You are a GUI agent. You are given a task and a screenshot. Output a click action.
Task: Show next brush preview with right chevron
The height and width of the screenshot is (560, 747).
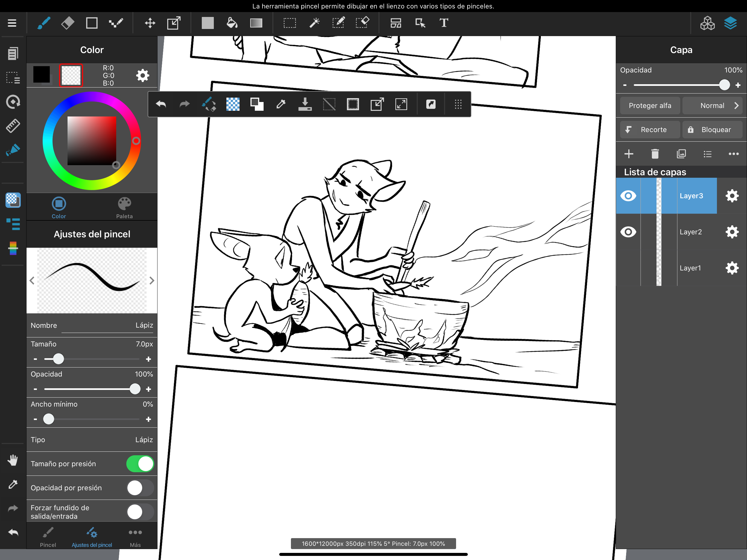click(x=152, y=280)
